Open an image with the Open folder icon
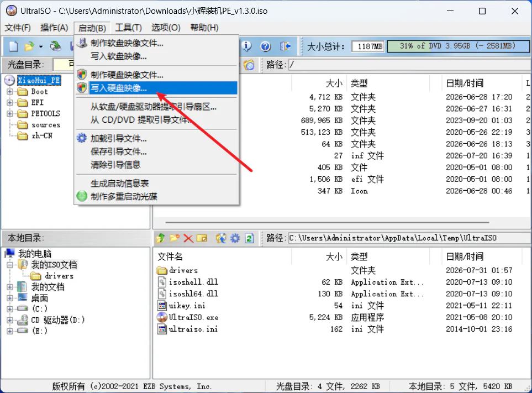The width and height of the screenshot is (532, 393). pos(29,46)
